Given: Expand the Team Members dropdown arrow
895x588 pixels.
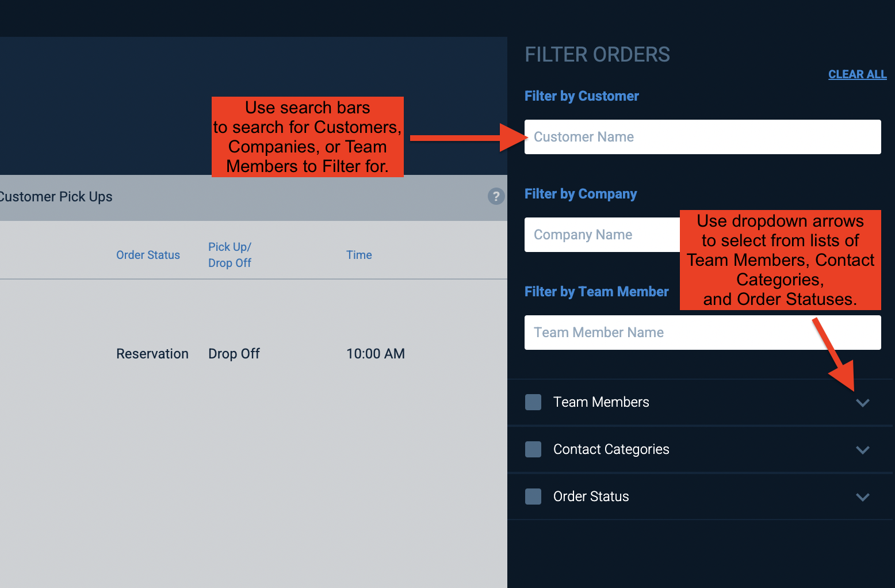Looking at the screenshot, I should pos(862,403).
